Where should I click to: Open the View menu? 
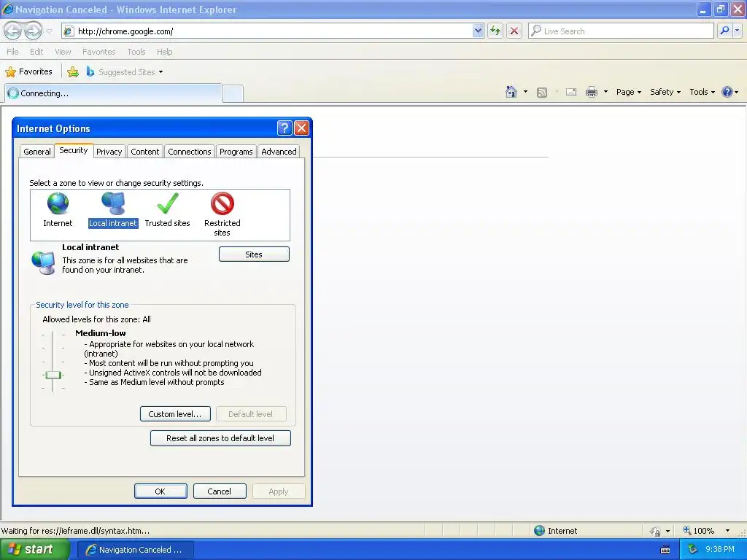(63, 52)
